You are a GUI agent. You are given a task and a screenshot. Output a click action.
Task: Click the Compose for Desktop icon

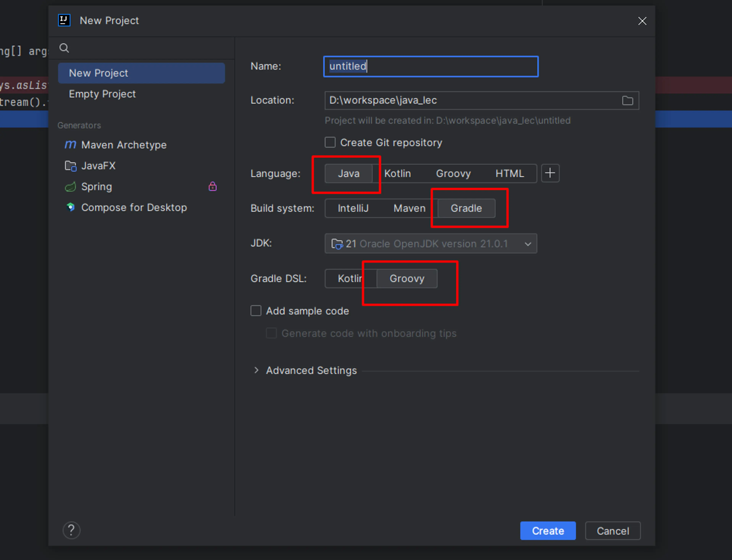(x=70, y=207)
